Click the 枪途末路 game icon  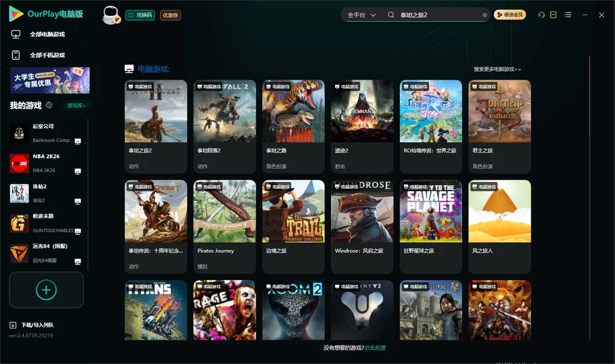pos(19,223)
